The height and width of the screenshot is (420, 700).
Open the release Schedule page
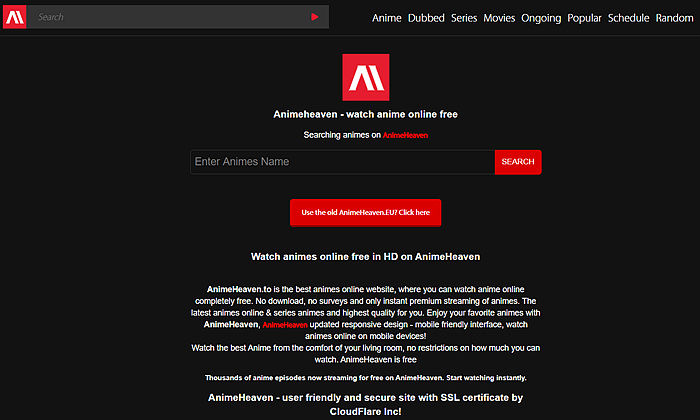tap(629, 18)
